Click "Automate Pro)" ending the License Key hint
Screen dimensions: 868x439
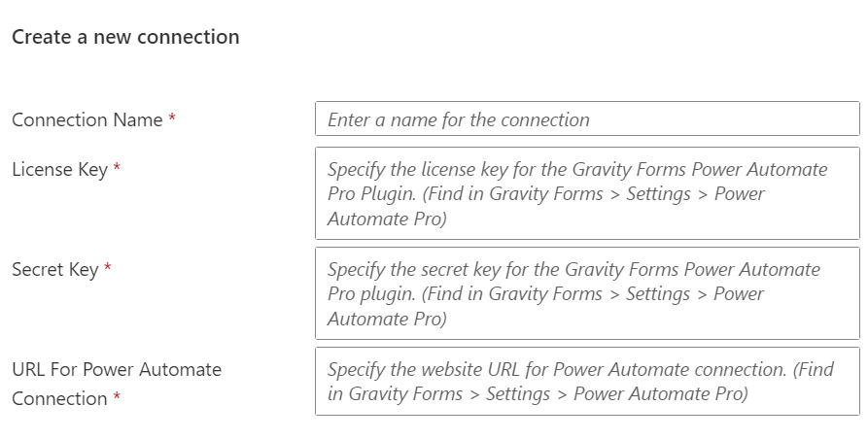click(387, 219)
